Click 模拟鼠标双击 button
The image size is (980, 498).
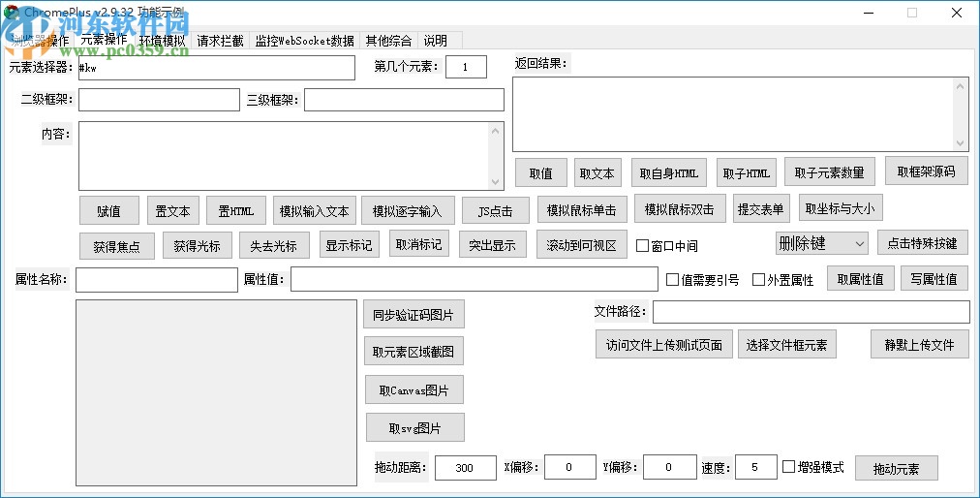(x=680, y=208)
